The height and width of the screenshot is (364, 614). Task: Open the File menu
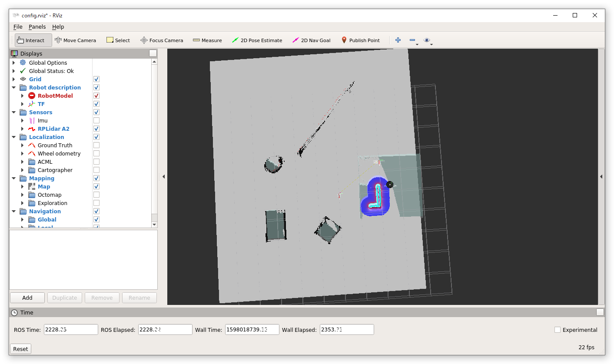tap(18, 27)
